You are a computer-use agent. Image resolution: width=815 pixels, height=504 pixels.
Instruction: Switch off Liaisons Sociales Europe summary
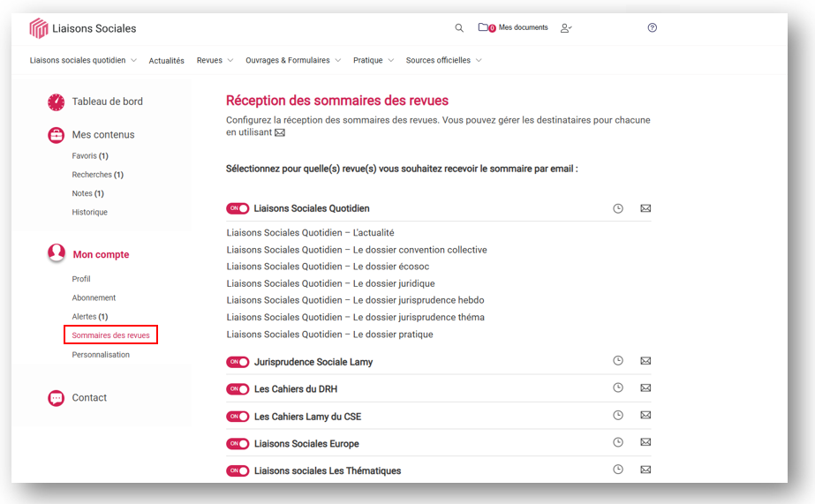238,443
